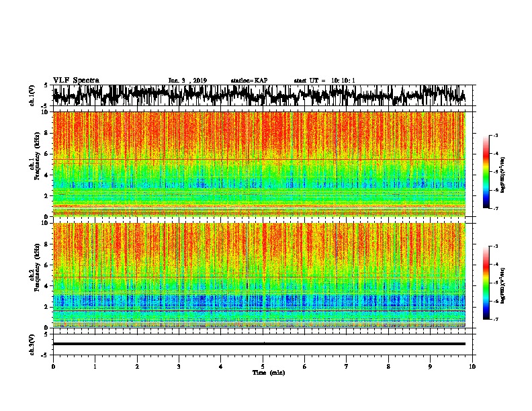
Task: Click the ch.1 spectrogram color scale bar
Action: (486, 172)
